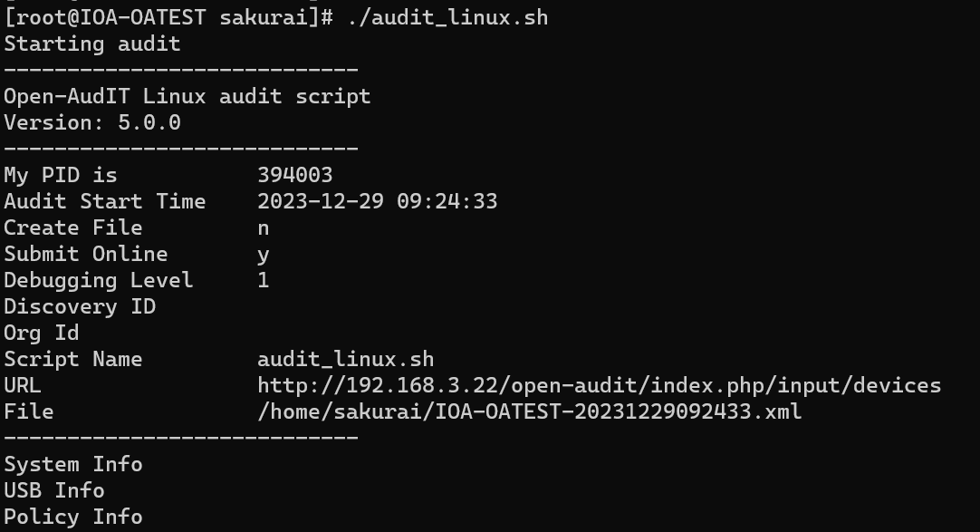Click the USB Info line
This screenshot has height=532, width=980.
pyautogui.click(x=53, y=490)
